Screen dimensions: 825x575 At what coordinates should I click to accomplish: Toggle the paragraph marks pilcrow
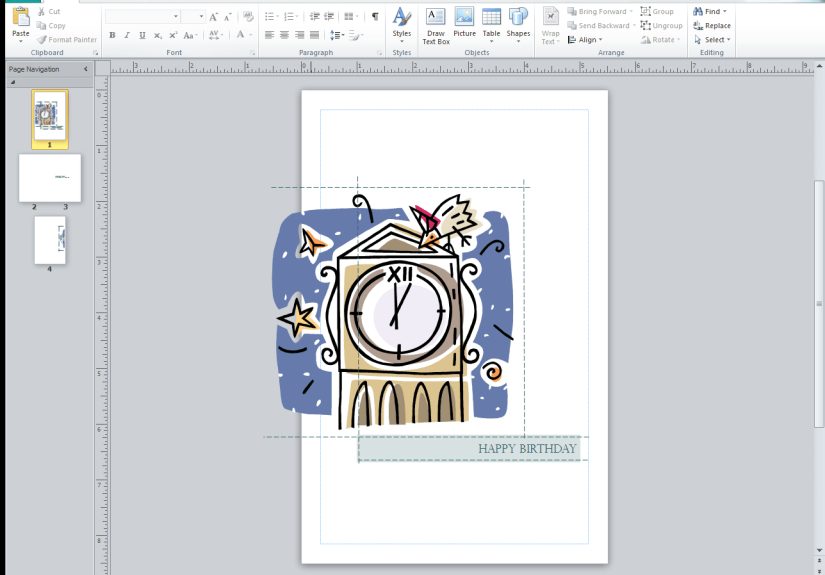click(375, 17)
